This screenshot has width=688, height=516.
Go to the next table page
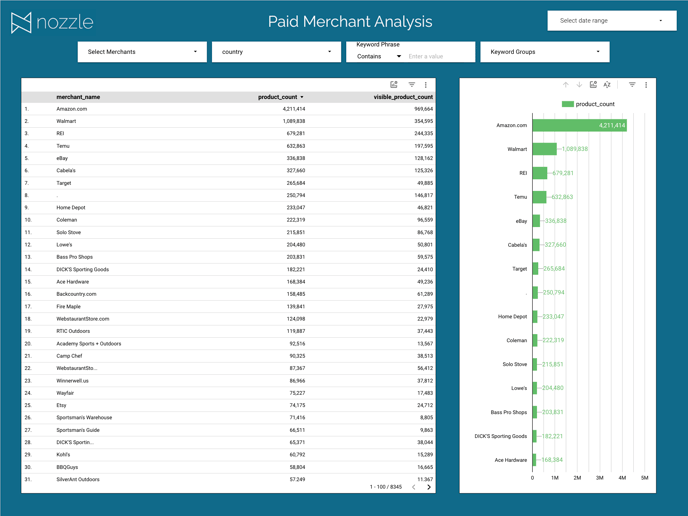(429, 487)
